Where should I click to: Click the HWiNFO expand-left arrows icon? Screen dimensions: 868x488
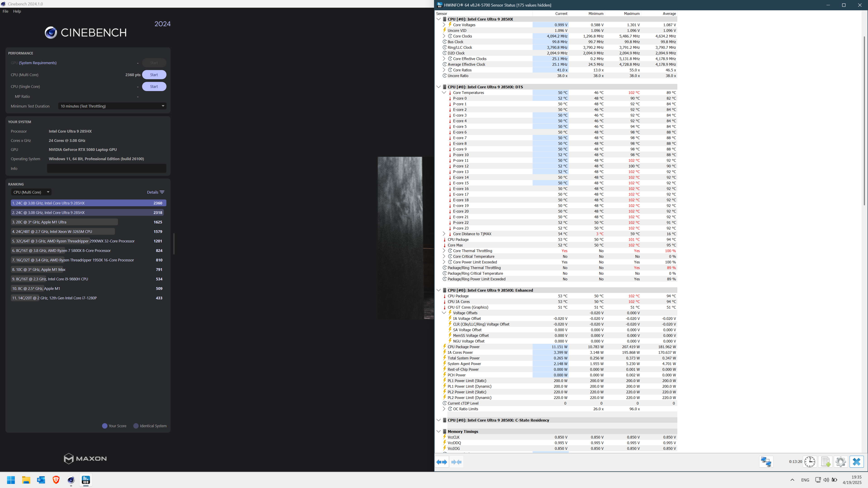[442, 462]
